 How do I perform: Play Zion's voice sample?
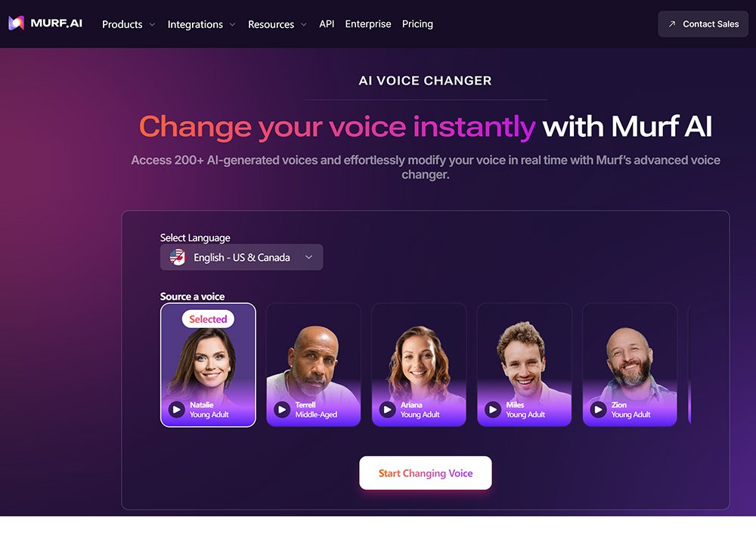[x=598, y=409]
